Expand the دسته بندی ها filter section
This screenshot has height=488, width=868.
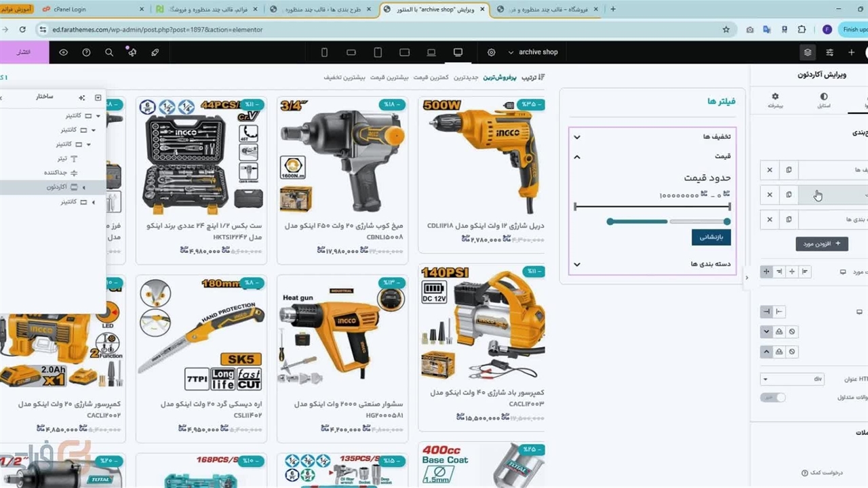577,264
